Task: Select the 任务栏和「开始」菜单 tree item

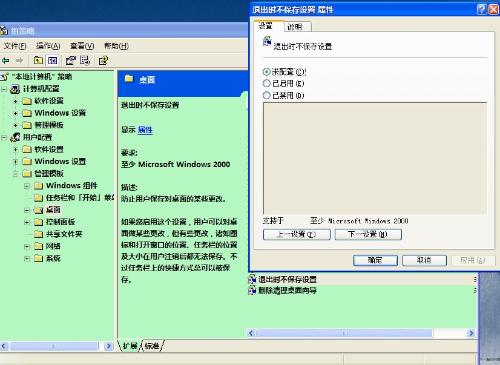Action: pos(80,198)
